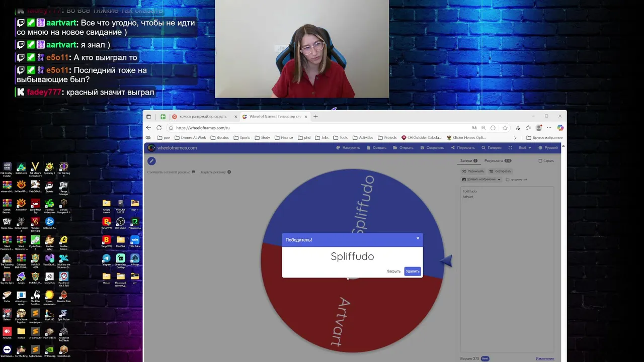Click inside the entries text box

click(x=507, y=269)
